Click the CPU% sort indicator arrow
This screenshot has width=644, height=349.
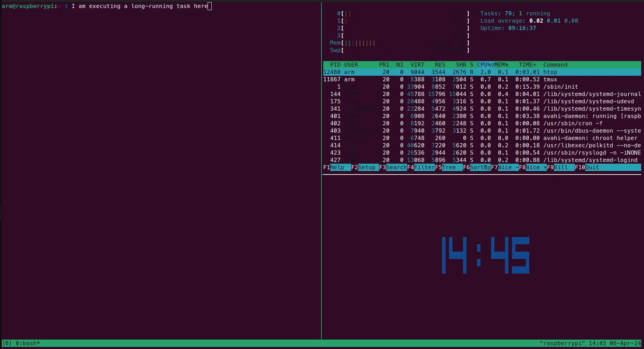492,65
